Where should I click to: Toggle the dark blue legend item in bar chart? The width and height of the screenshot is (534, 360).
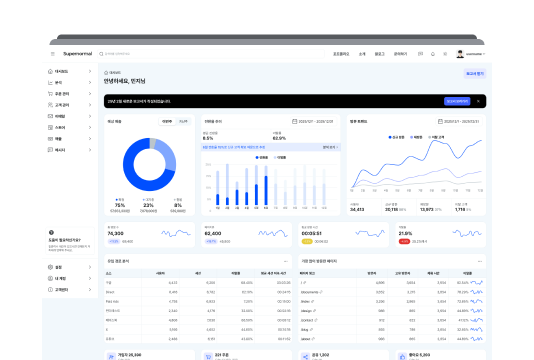click(x=262, y=157)
